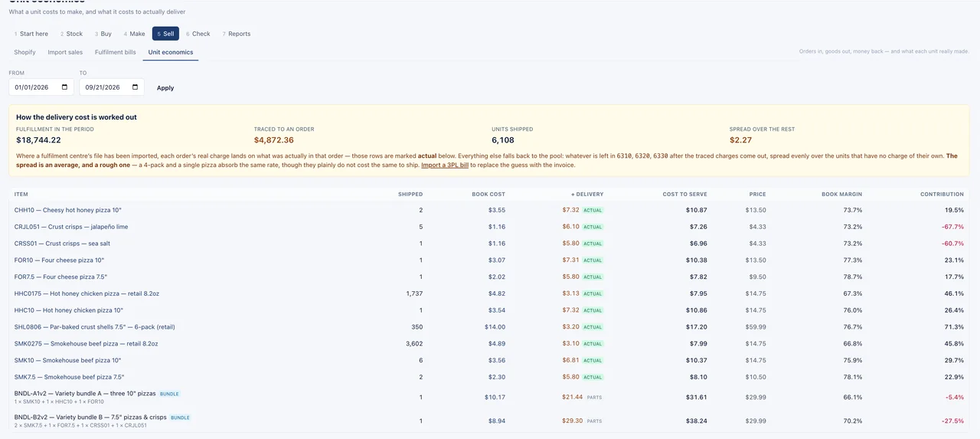Switch to the Stock step tab
The image size is (980, 439).
pyautogui.click(x=71, y=34)
